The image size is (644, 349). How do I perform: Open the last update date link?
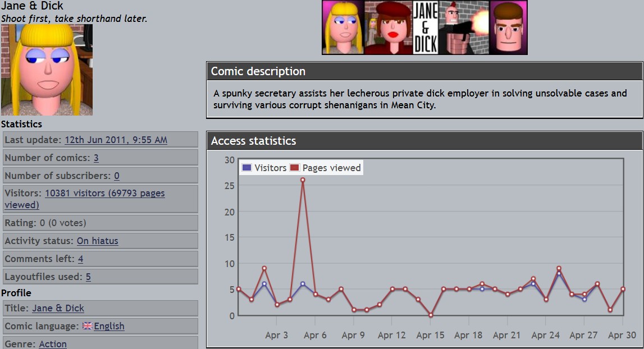click(116, 140)
